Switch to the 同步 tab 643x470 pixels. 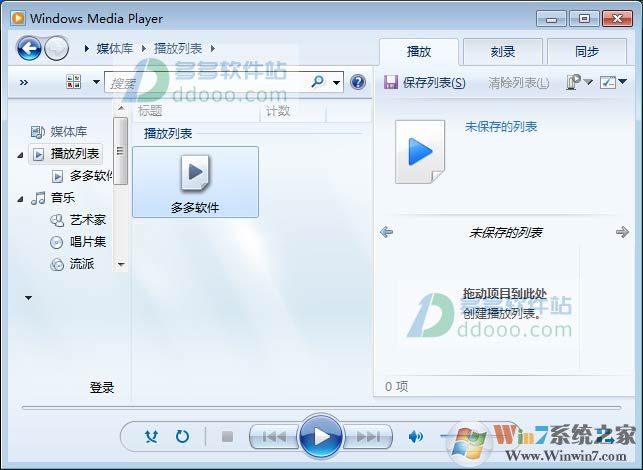tap(586, 52)
